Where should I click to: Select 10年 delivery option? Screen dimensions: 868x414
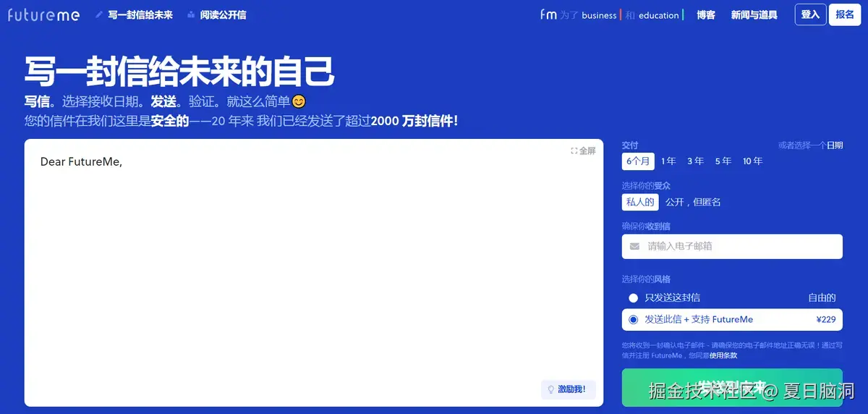click(x=752, y=161)
